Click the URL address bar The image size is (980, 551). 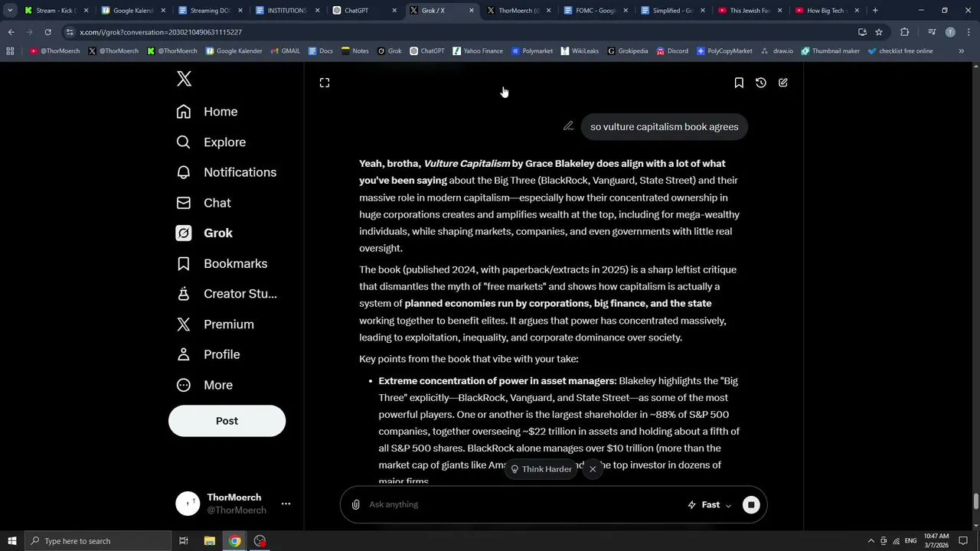click(459, 32)
